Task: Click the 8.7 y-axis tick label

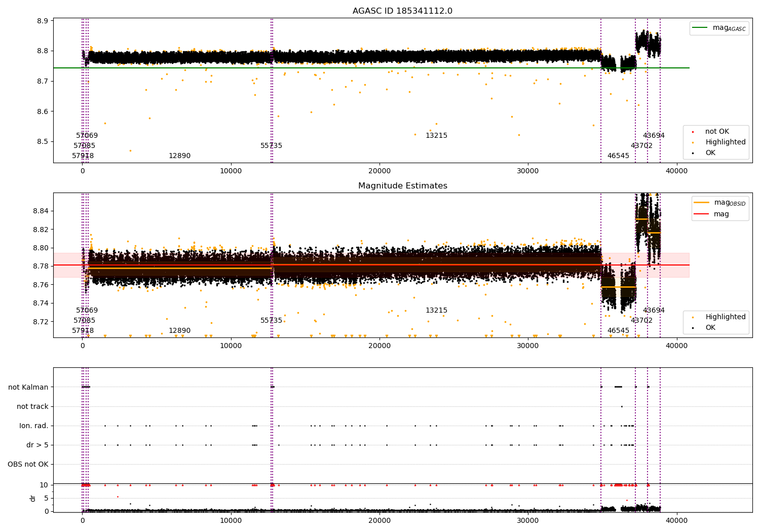Action: point(43,81)
